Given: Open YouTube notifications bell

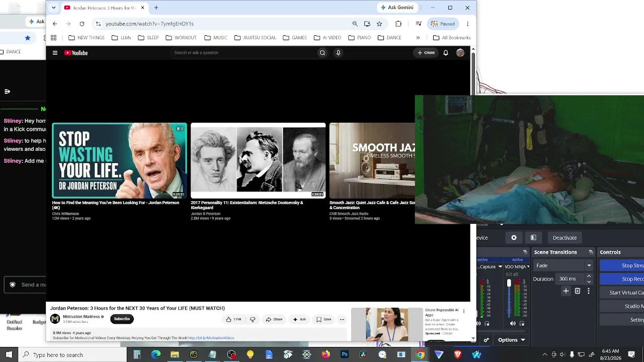Looking at the screenshot, I should pyautogui.click(x=445, y=53).
